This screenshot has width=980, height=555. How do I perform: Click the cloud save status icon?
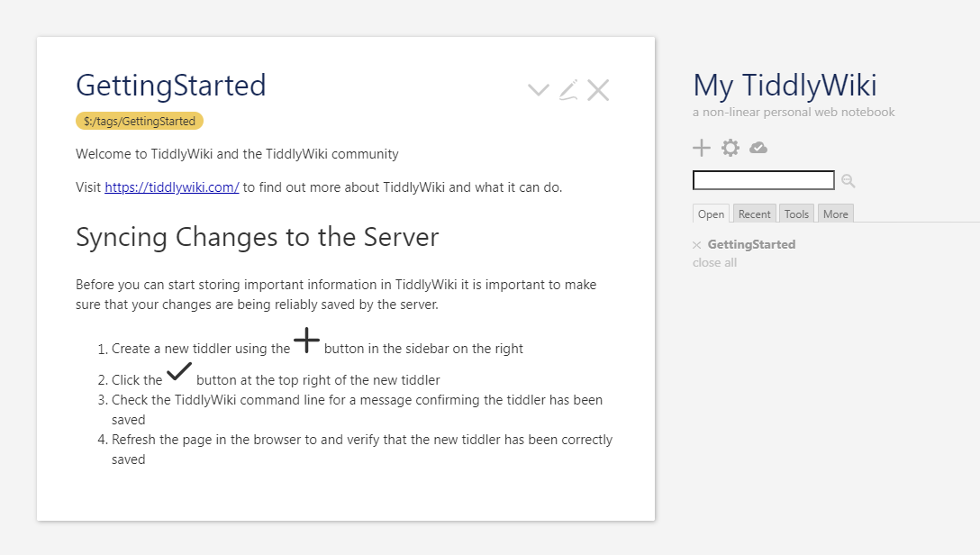758,149
